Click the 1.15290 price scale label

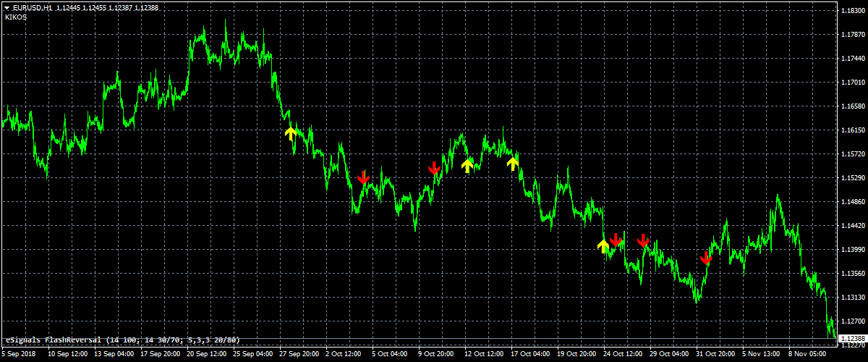(x=854, y=178)
